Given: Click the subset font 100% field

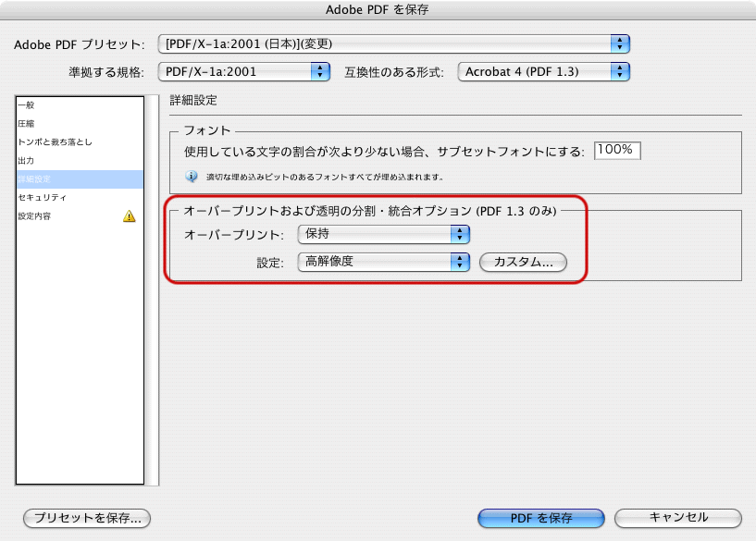Looking at the screenshot, I should coord(617,151).
